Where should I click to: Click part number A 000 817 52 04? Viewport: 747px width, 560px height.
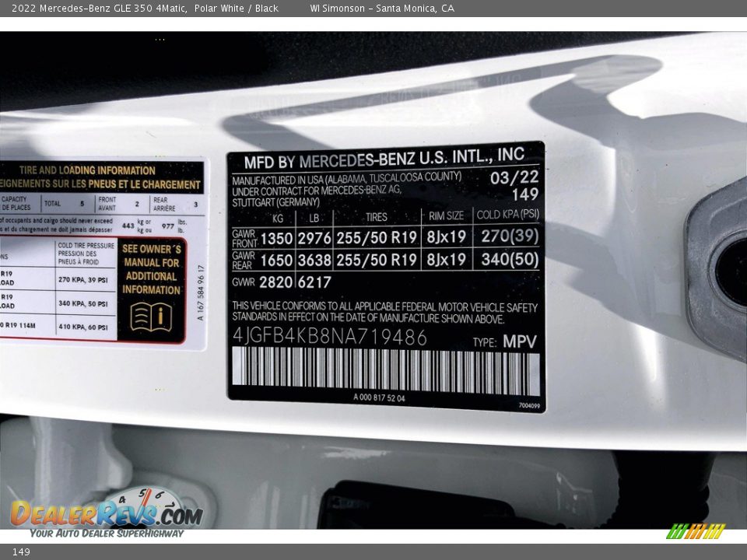click(x=379, y=397)
